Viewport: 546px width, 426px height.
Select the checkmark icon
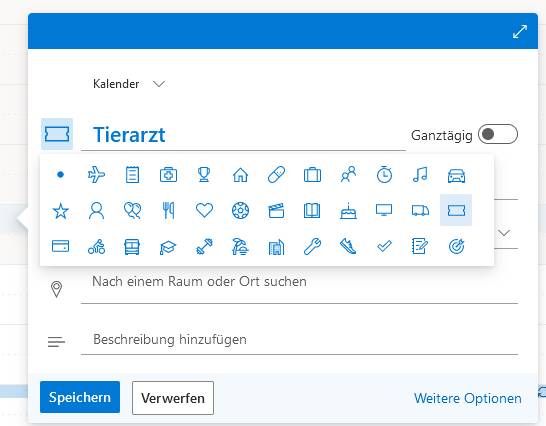tap(384, 247)
